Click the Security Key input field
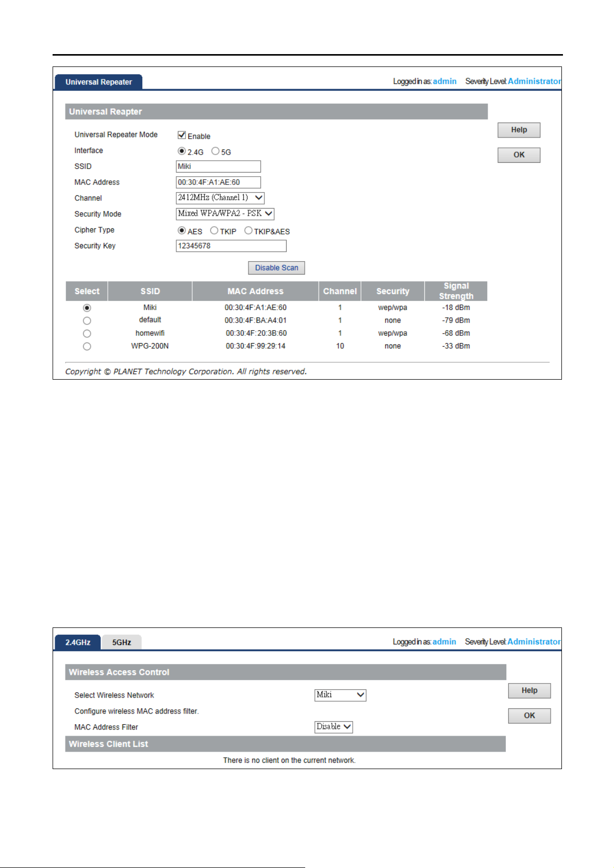This screenshot has height=868, width=614. tap(231, 246)
